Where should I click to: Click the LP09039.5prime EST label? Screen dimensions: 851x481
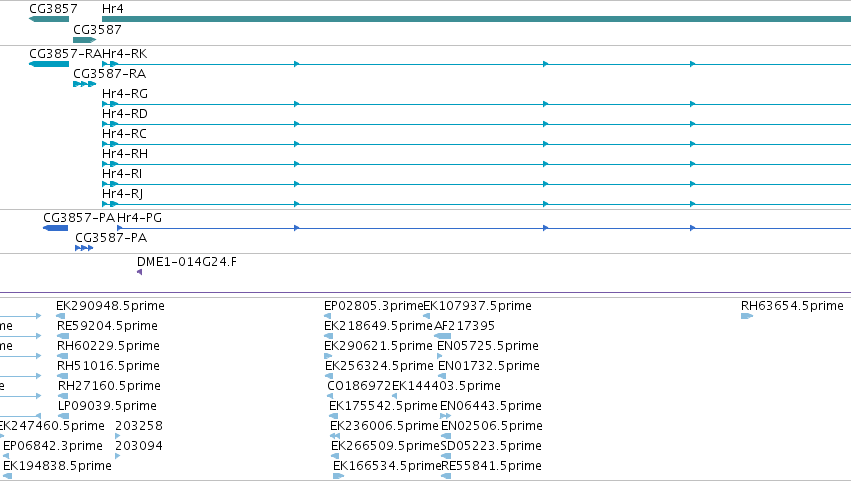click(x=107, y=407)
